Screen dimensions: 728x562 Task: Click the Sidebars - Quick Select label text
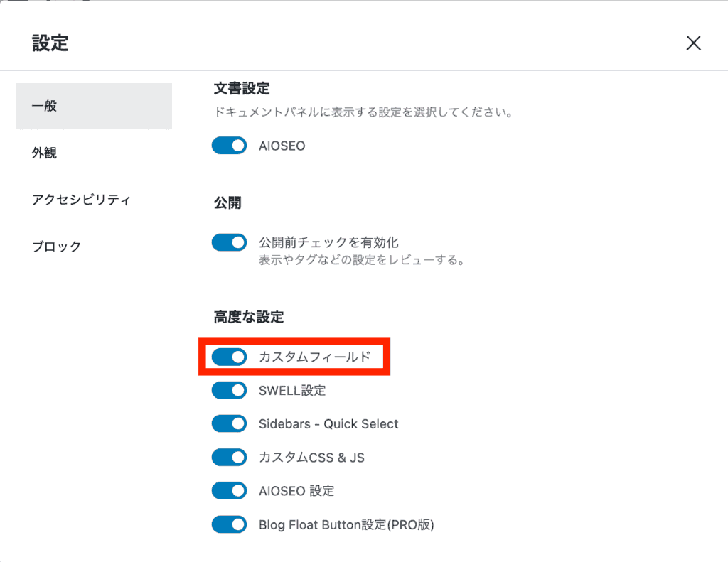(328, 424)
